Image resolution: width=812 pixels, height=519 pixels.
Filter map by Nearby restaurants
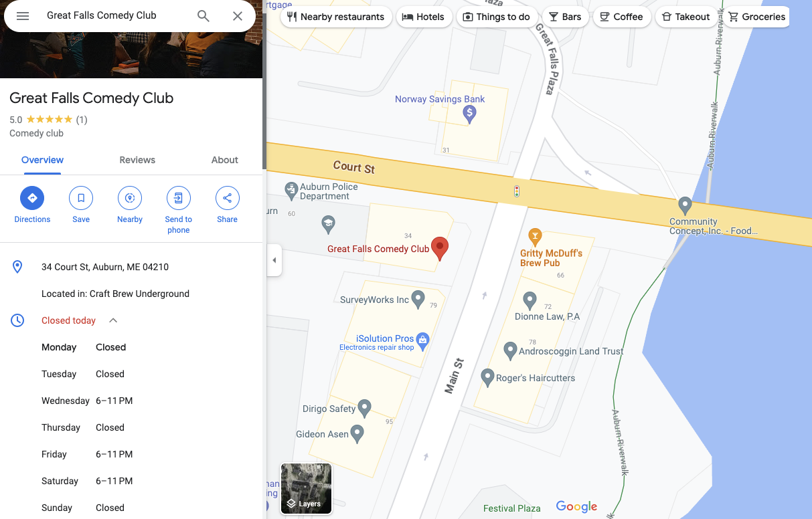(x=336, y=17)
